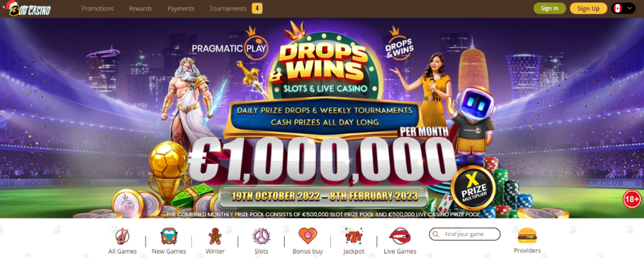This screenshot has width=644, height=258.
Task: Open Live Games lips icon
Action: (x=400, y=237)
